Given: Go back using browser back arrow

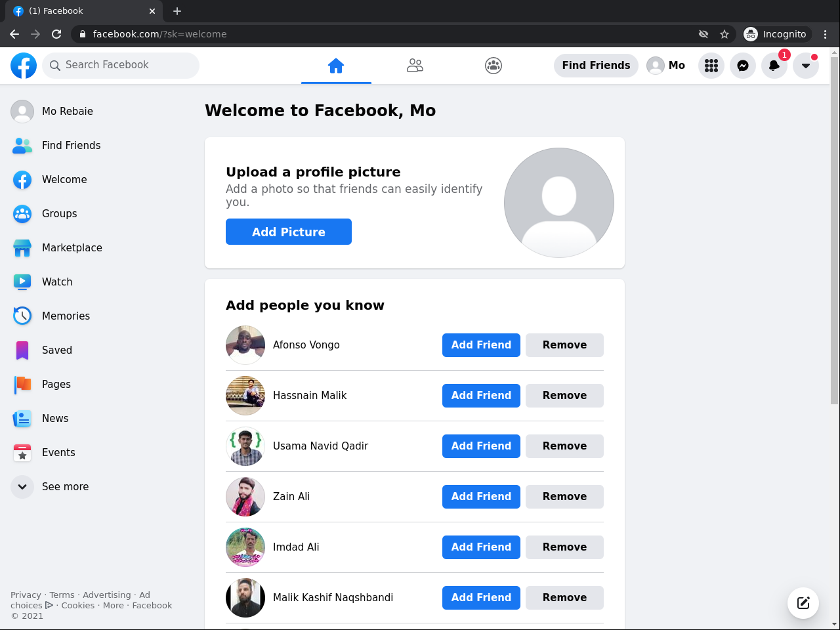Looking at the screenshot, I should coord(14,34).
